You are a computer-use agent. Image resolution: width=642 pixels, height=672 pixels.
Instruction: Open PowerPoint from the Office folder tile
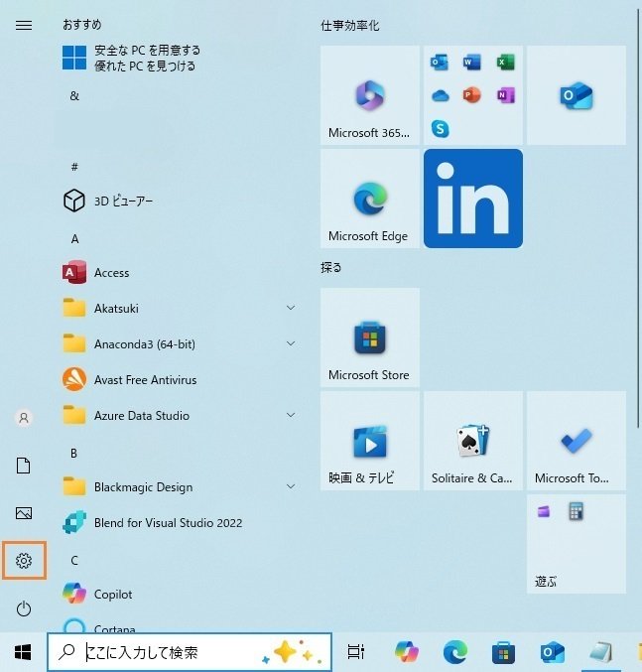tap(471, 94)
